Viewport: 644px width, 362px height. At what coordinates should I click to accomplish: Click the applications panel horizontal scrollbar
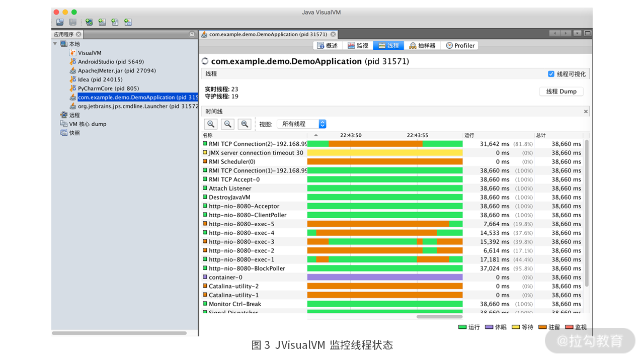(119, 333)
